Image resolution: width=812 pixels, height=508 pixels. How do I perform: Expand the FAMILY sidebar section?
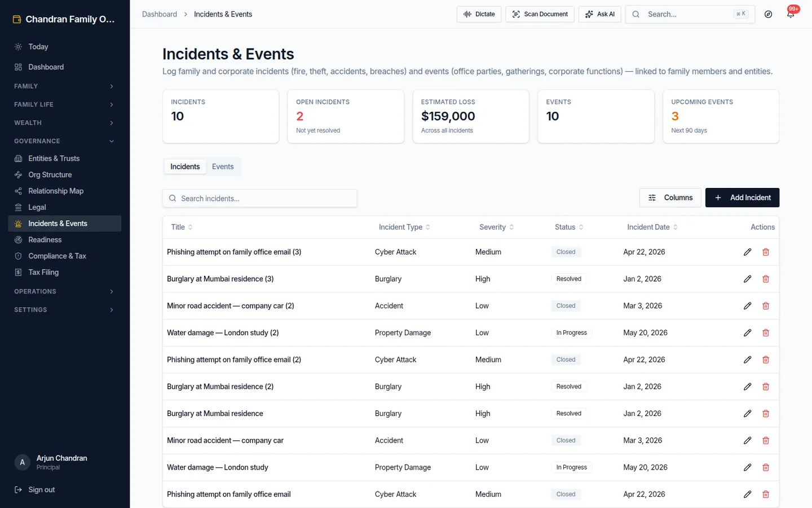point(65,86)
